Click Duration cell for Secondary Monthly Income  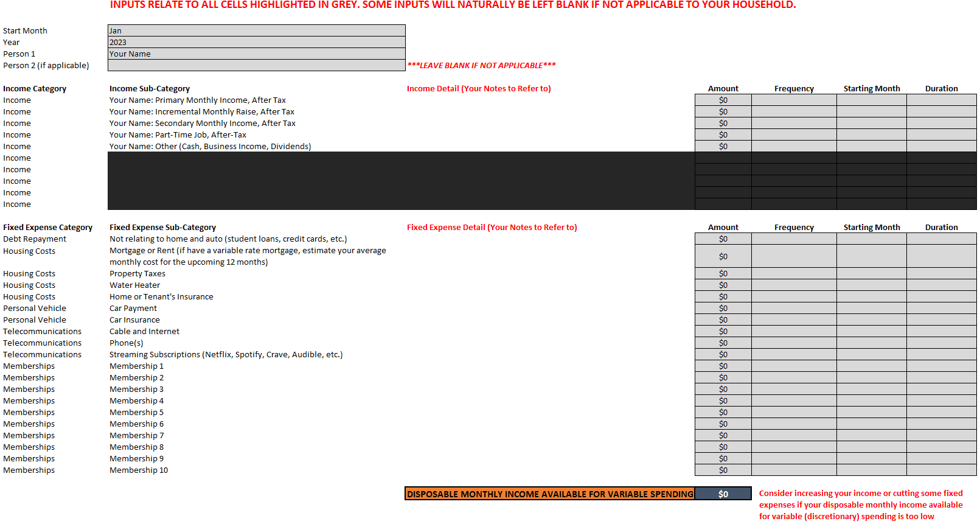tap(941, 123)
